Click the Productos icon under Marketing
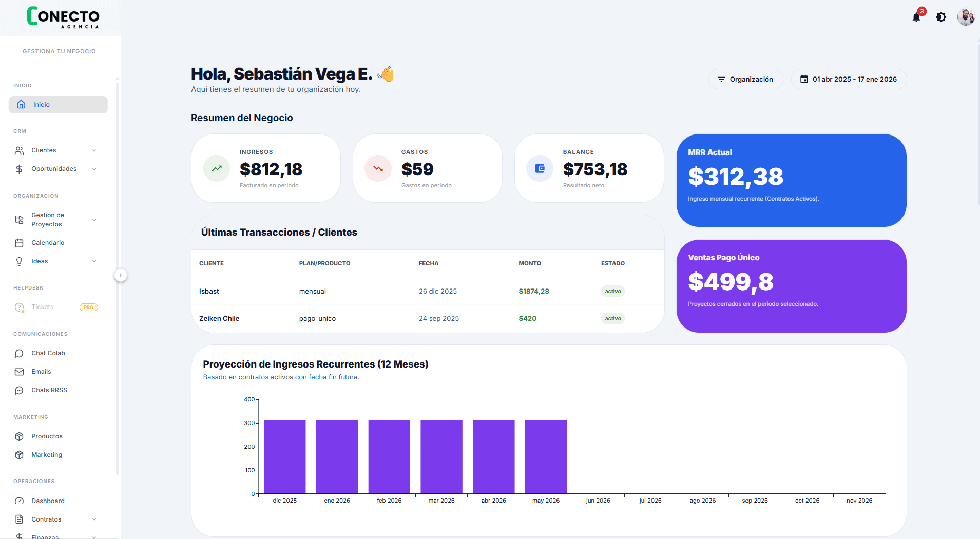The width and height of the screenshot is (980, 539). [19, 436]
